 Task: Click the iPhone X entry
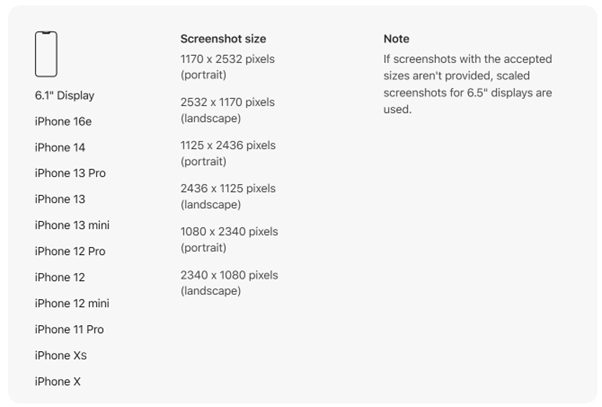(58, 382)
